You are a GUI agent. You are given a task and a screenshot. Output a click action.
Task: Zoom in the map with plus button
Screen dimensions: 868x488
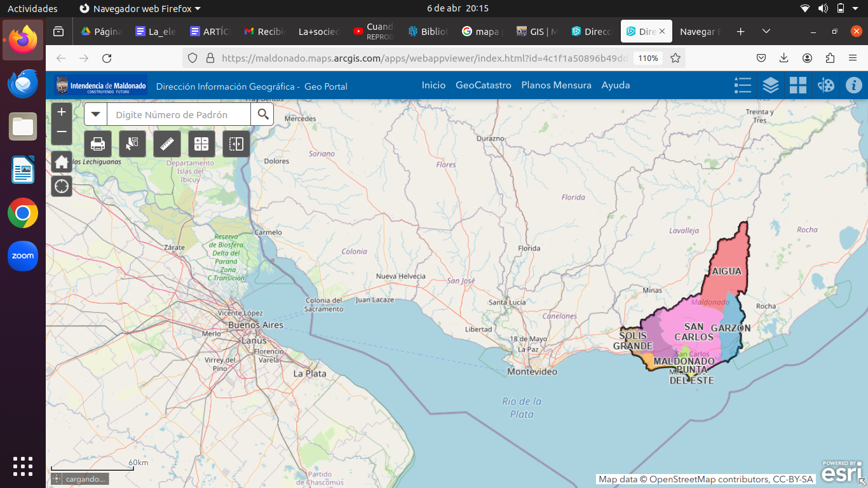click(x=62, y=112)
